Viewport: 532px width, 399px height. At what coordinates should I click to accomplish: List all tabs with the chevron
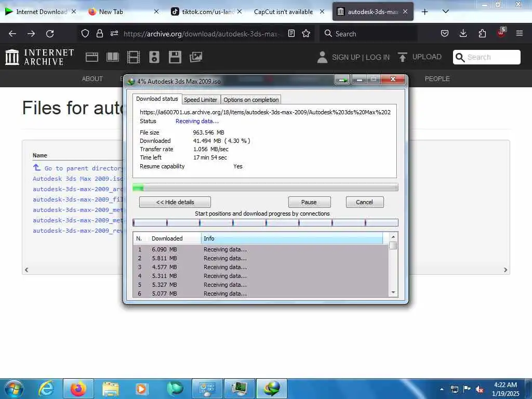coord(446,11)
